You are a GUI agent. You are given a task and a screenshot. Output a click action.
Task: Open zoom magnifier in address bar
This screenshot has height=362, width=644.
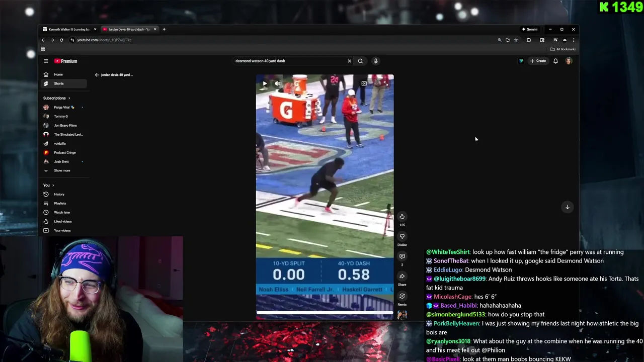click(x=500, y=40)
